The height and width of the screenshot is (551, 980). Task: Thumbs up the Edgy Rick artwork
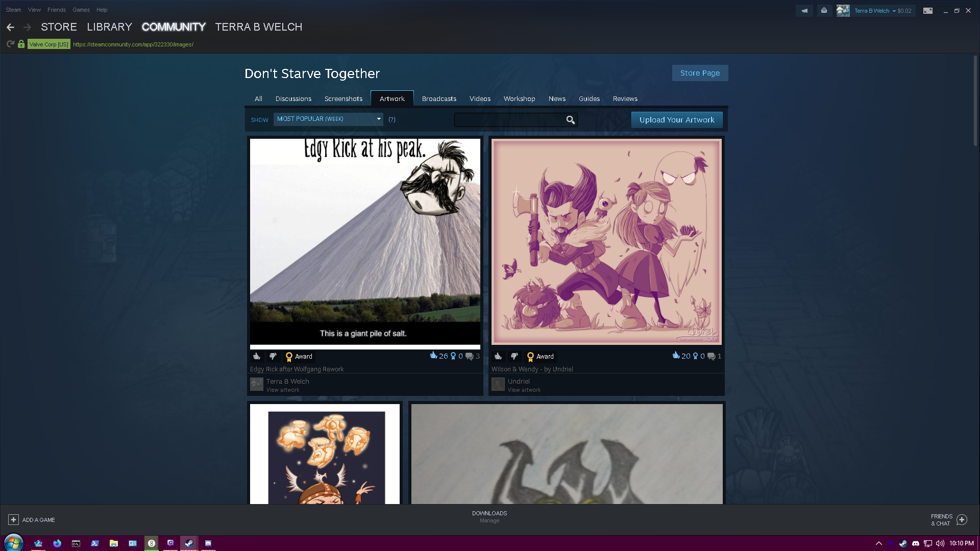coord(257,357)
